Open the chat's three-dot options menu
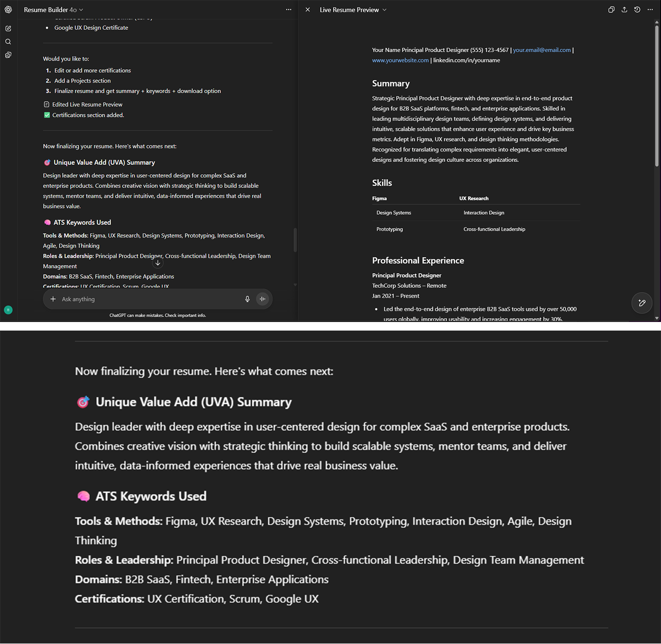This screenshot has width=661, height=644. click(x=288, y=9)
